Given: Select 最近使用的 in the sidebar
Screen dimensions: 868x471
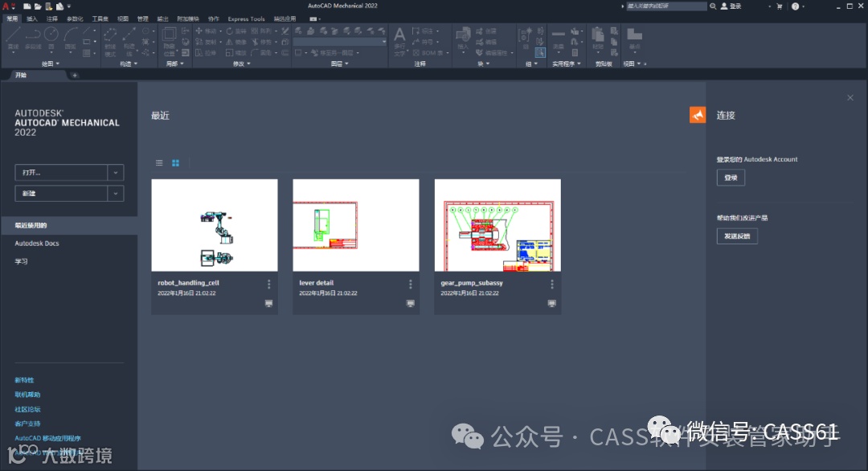Looking at the screenshot, I should 68,225.
